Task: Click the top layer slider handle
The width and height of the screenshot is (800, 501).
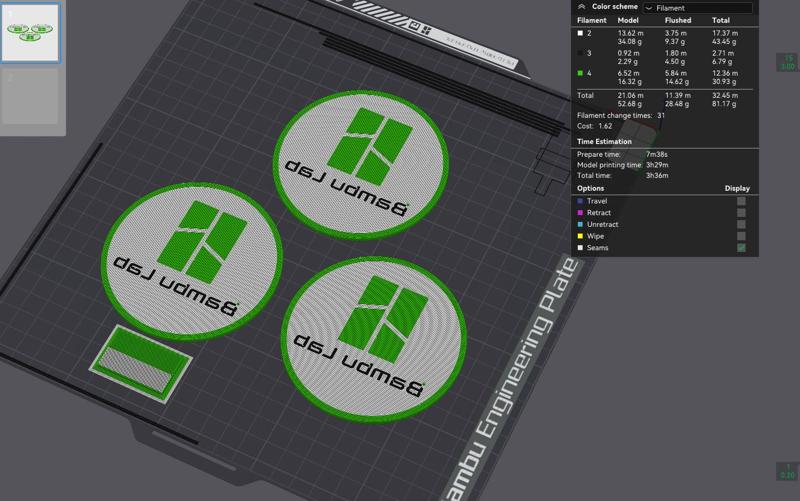Action: 787,63
